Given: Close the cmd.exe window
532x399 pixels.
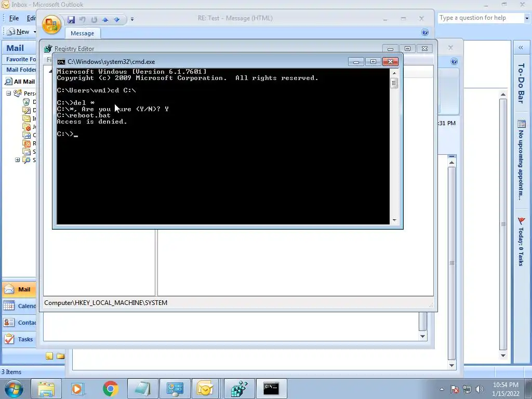Looking at the screenshot, I should coord(390,61).
